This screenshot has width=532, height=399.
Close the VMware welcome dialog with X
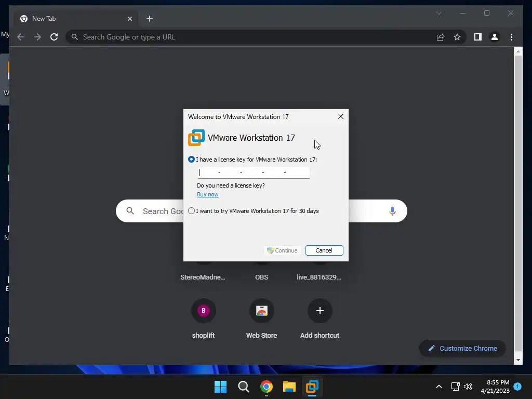pyautogui.click(x=341, y=117)
